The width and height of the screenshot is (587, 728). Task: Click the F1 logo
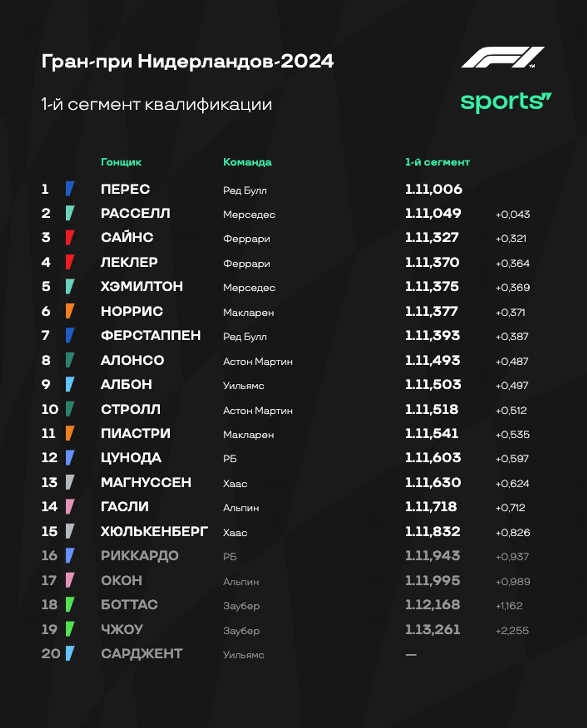coord(503,57)
